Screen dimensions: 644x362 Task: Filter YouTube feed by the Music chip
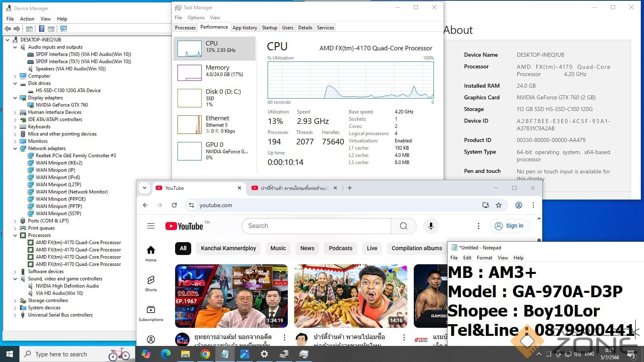tap(278, 248)
